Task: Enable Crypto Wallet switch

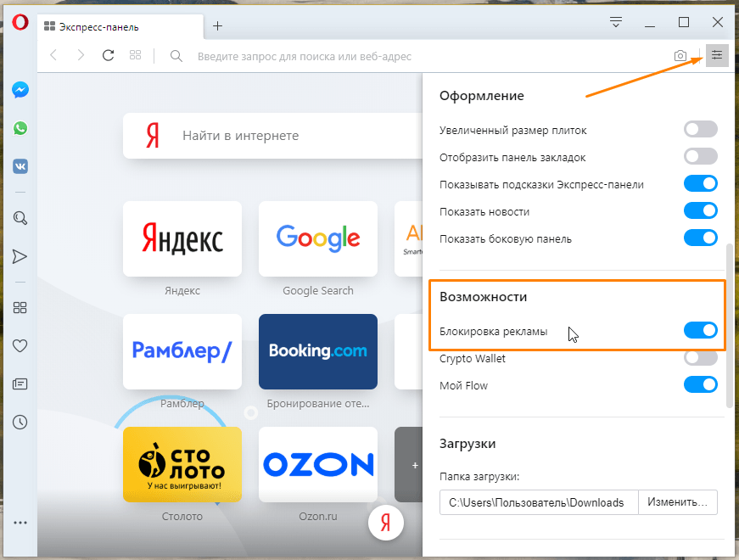Action: pos(700,358)
